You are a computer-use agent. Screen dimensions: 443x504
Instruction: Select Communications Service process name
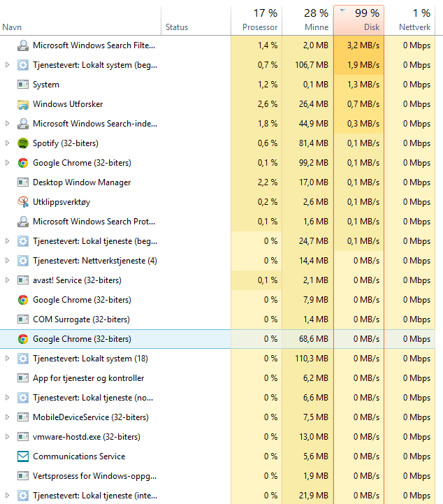point(79,456)
